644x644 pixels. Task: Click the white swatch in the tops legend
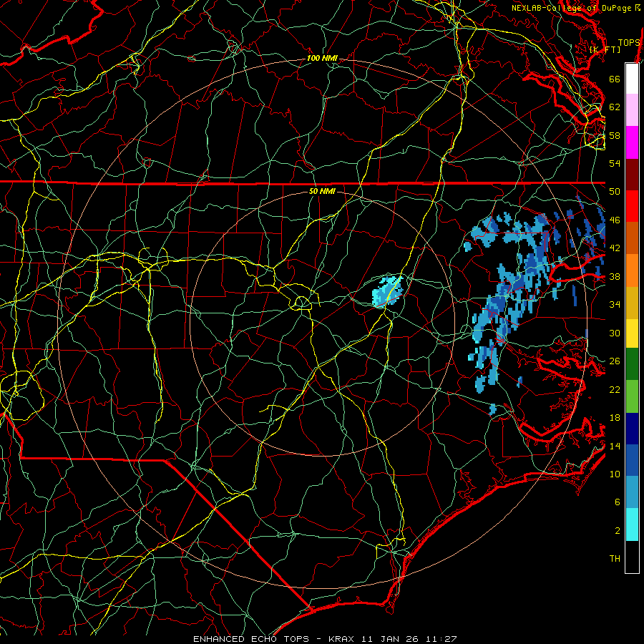click(632, 79)
